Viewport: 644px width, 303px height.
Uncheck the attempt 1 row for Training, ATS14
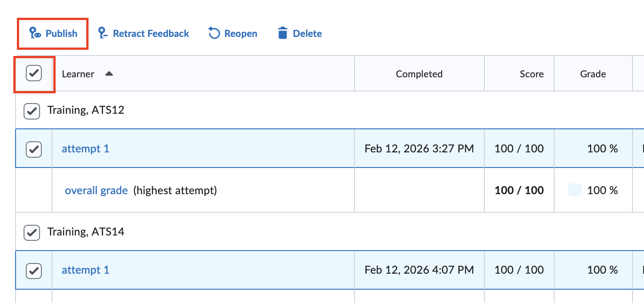pos(33,270)
